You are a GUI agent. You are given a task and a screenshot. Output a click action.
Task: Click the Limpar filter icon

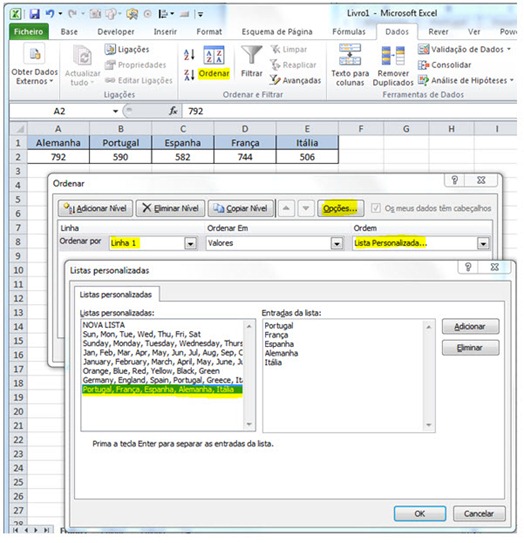[275, 50]
